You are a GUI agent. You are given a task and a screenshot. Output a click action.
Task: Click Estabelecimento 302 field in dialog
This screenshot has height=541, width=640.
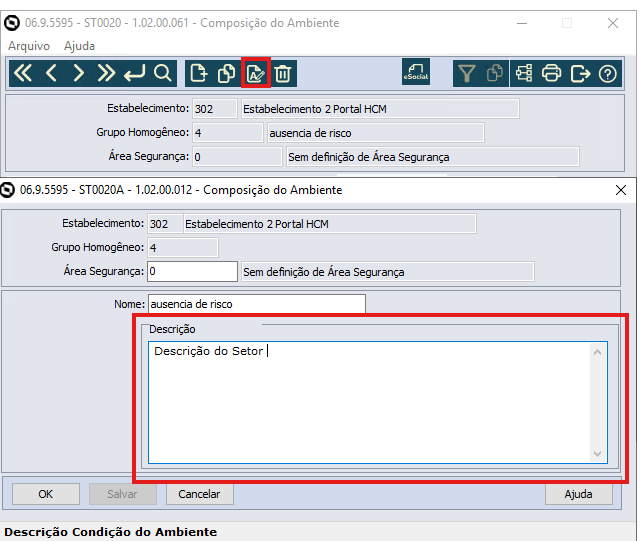pyautogui.click(x=165, y=224)
